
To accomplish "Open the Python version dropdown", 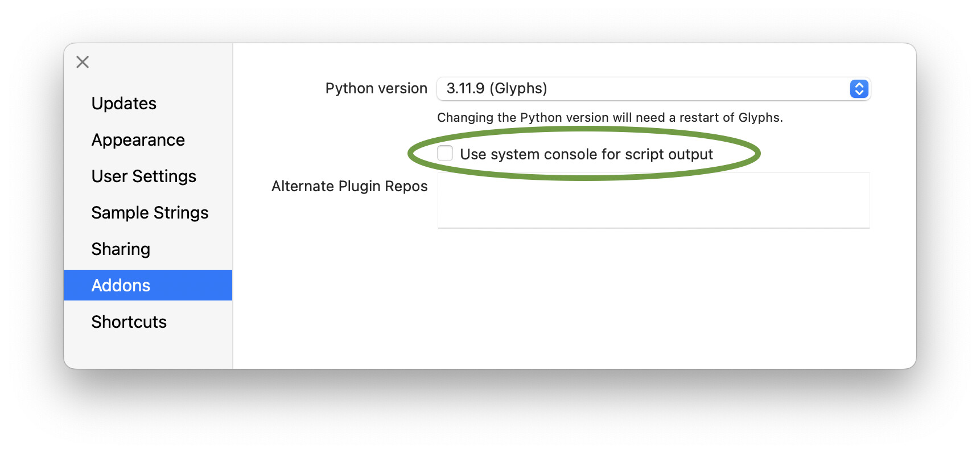I will (x=652, y=89).
